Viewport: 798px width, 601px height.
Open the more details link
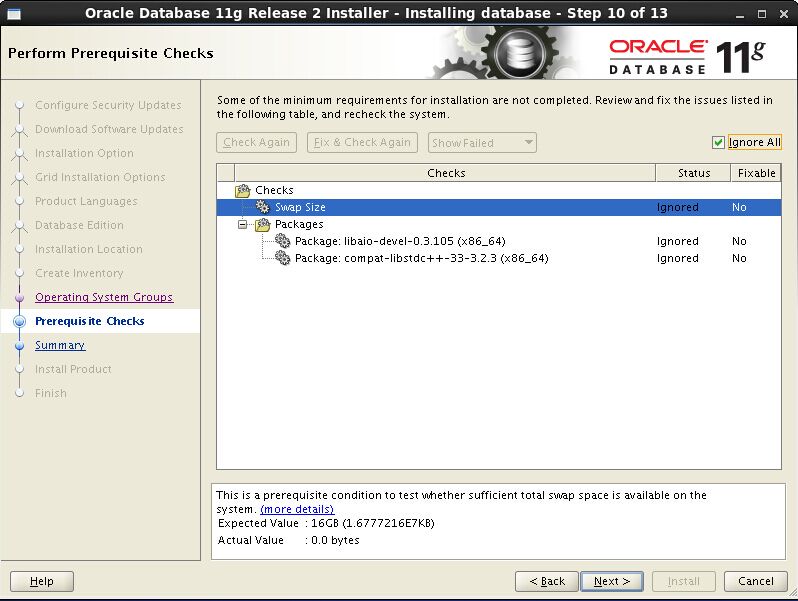[x=297, y=509]
